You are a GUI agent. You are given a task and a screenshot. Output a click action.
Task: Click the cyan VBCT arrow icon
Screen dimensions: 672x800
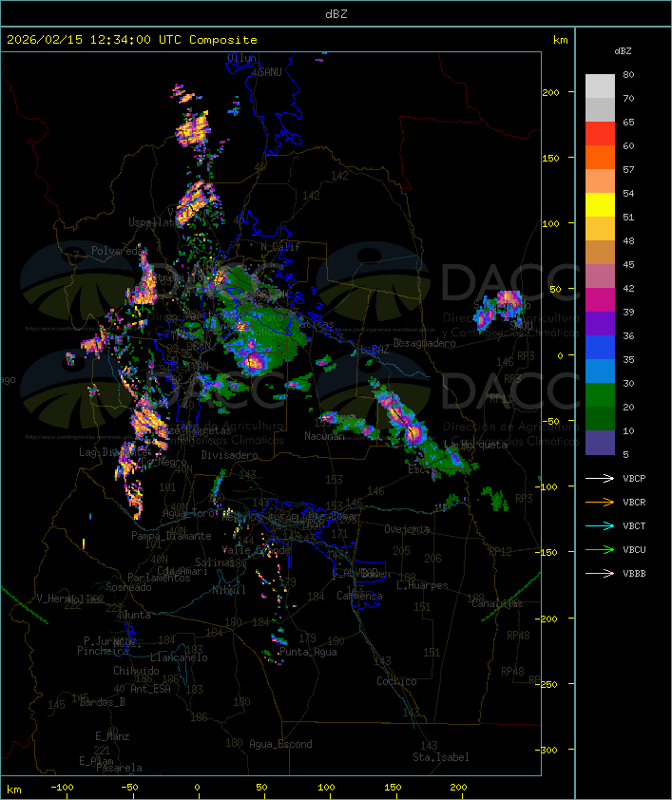coord(600,526)
